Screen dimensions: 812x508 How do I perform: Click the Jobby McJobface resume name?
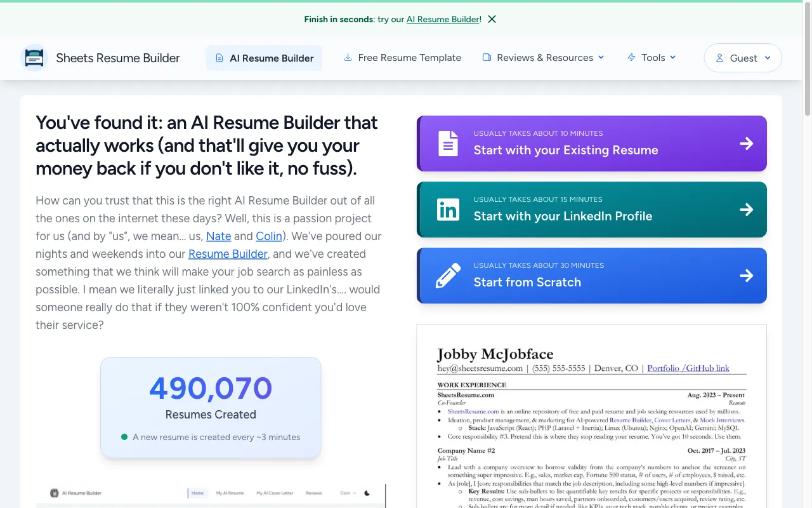pyautogui.click(x=495, y=354)
